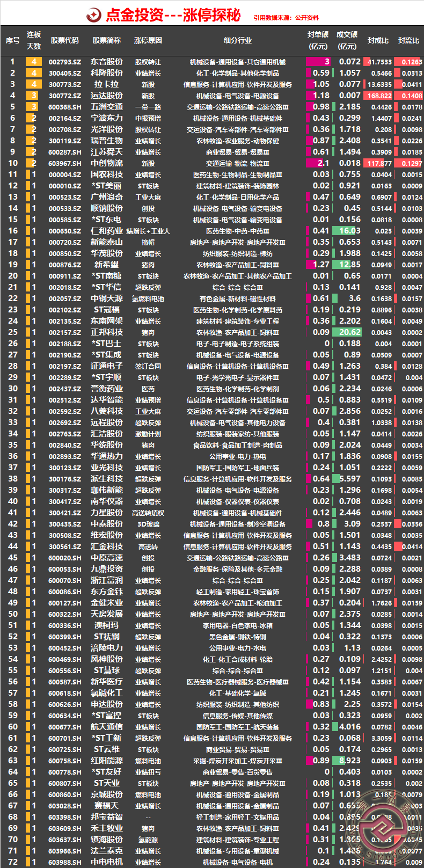Open stock name 科隆股份
The width and height of the screenshot is (424, 868).
[x=107, y=73]
